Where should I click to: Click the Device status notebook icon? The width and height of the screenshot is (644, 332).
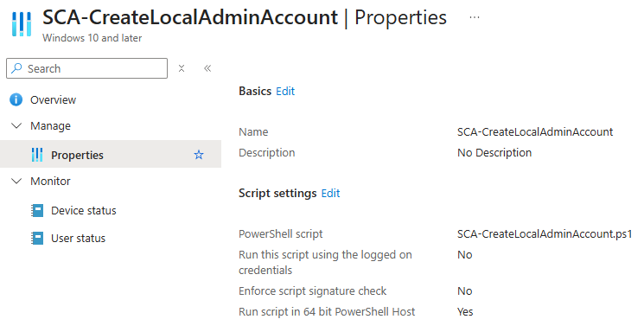click(x=37, y=210)
